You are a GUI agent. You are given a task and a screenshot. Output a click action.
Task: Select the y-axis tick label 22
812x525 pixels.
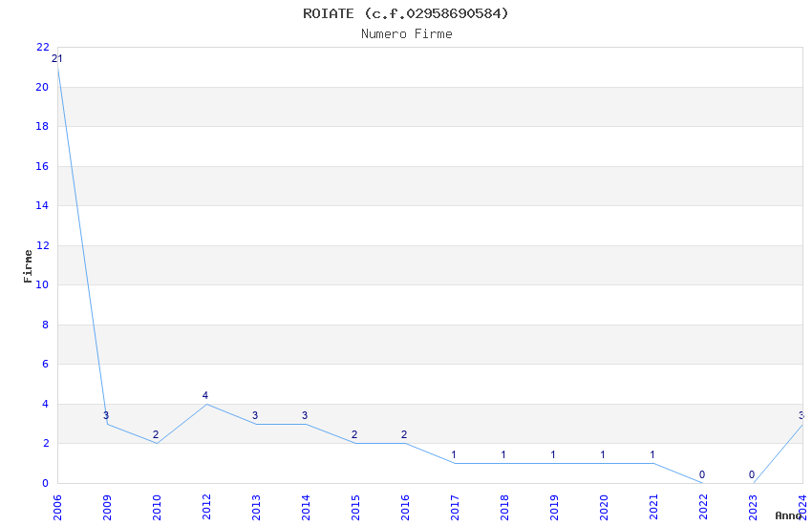coord(42,47)
